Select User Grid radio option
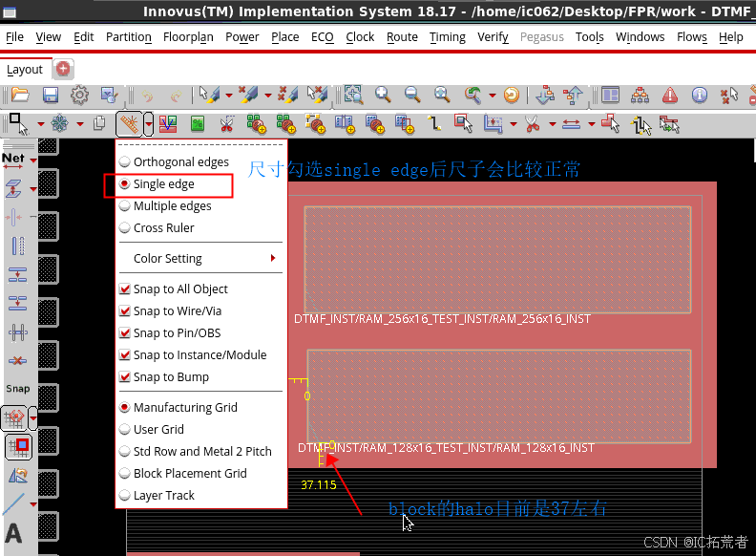 pyautogui.click(x=152, y=429)
